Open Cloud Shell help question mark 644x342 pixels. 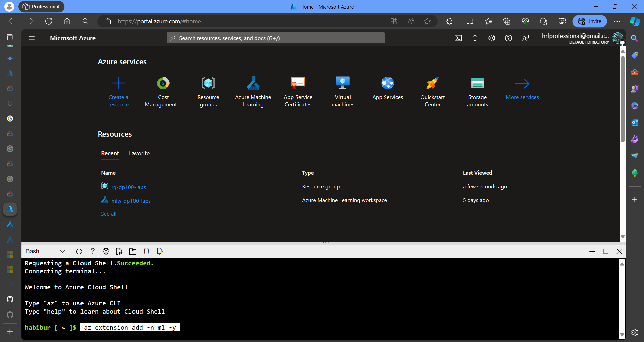click(x=93, y=251)
